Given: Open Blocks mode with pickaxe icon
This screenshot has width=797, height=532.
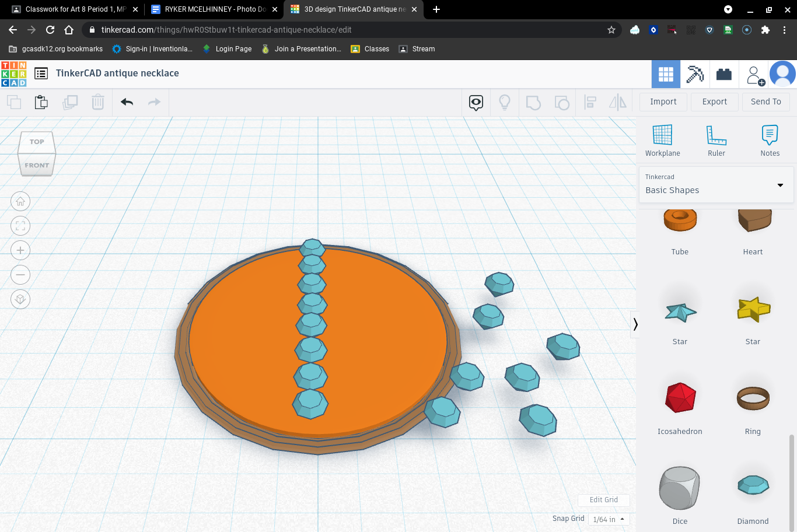Looking at the screenshot, I should coord(695,74).
